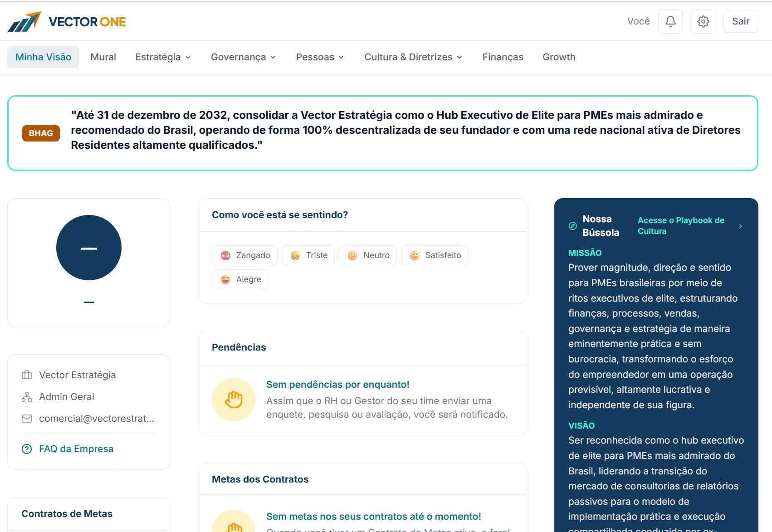
Task: Click the chevron next to Playbook de Cultura
Action: click(740, 226)
